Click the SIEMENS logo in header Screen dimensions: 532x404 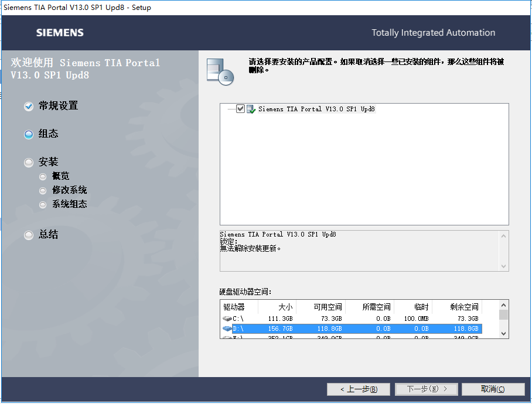60,33
